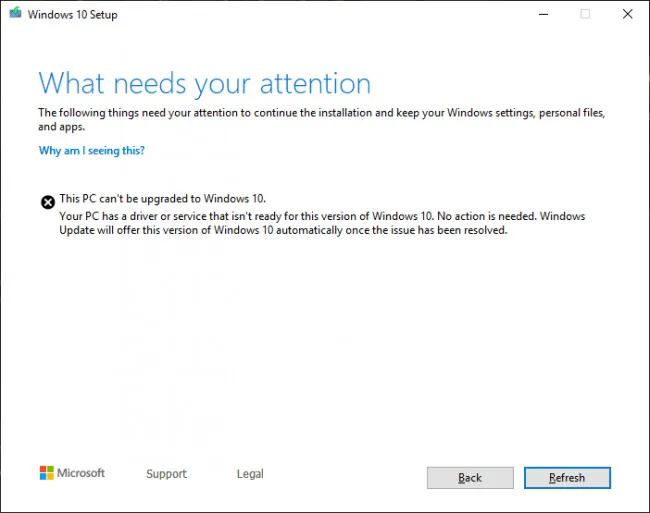Screen dimensions: 650x513
Task: Go back with the Back button
Action: tap(470, 478)
